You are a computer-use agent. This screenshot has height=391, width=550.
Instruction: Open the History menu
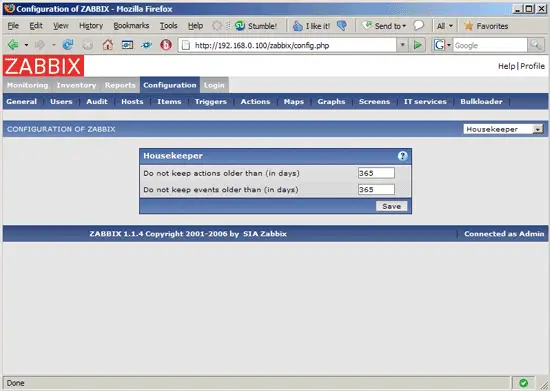pos(91,26)
